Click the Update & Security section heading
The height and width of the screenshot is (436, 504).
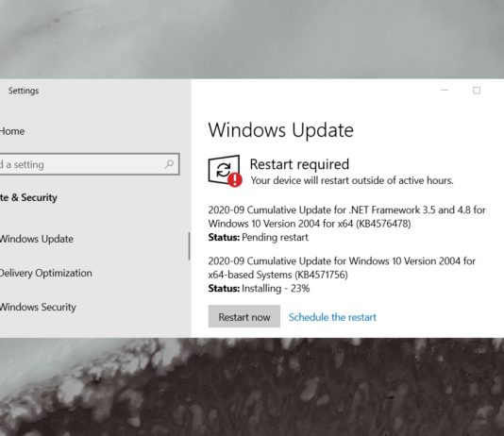pos(28,197)
